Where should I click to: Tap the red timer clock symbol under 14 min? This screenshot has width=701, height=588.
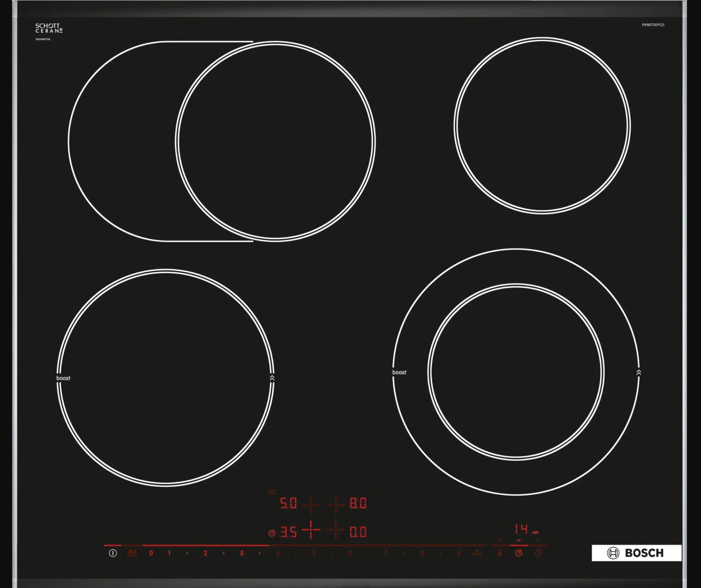coord(518,553)
